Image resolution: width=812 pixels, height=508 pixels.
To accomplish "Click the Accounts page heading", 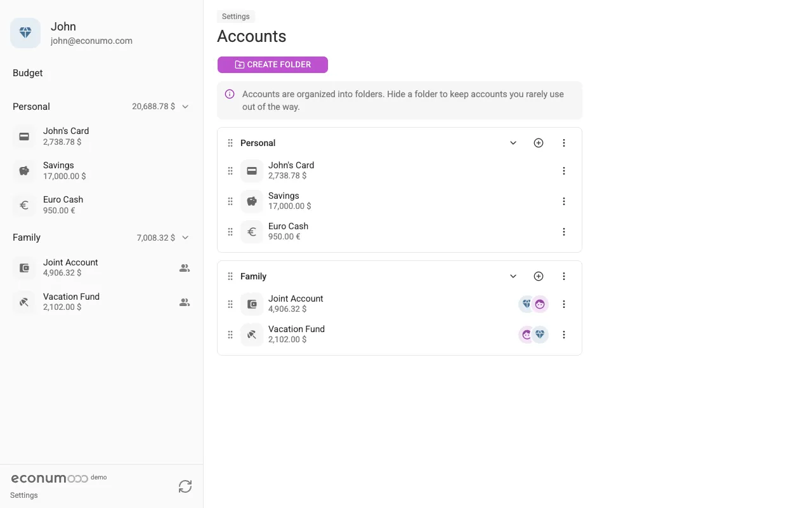I will pyautogui.click(x=252, y=36).
